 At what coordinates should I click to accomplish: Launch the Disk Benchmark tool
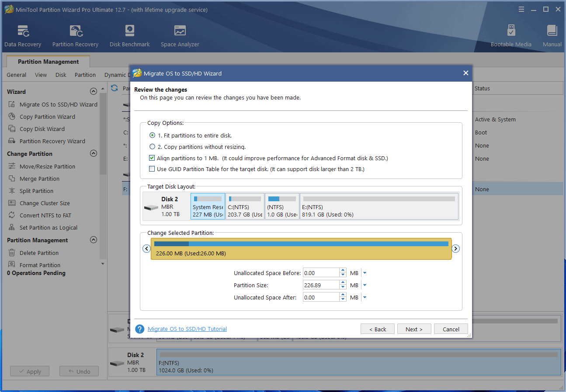(x=130, y=36)
